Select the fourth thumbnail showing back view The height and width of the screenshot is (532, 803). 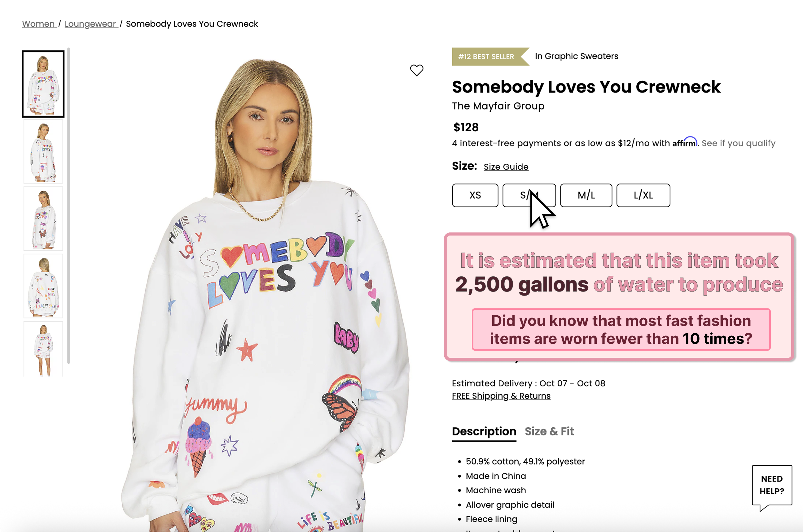[x=43, y=286]
